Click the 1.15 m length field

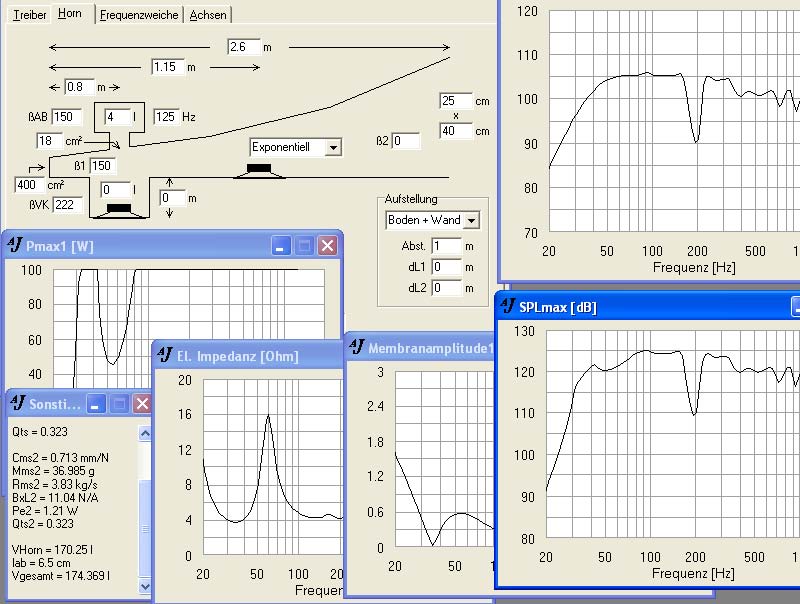(168, 67)
